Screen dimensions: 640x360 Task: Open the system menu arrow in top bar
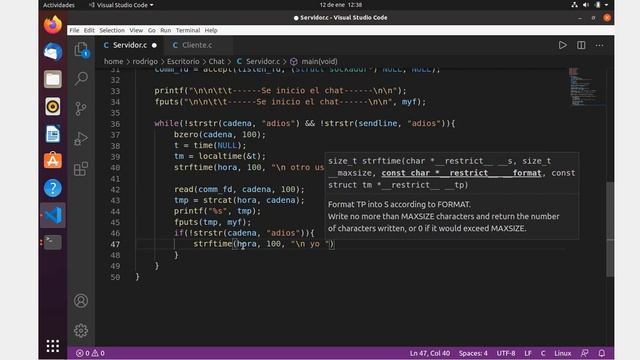607,5
